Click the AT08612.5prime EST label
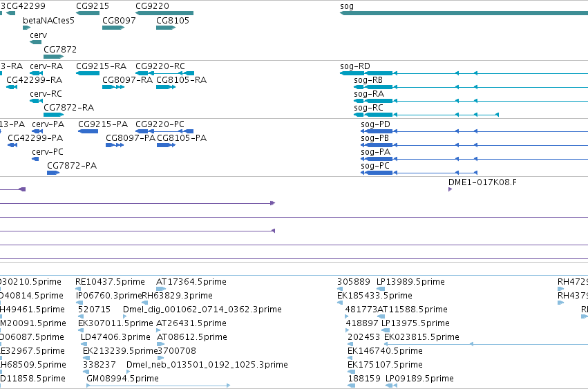The height and width of the screenshot is (389, 588). (x=191, y=338)
